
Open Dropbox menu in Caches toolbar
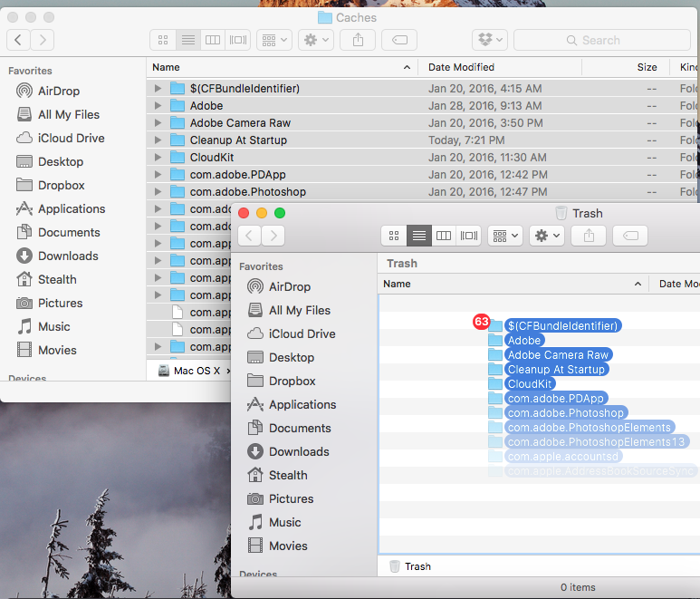click(490, 40)
